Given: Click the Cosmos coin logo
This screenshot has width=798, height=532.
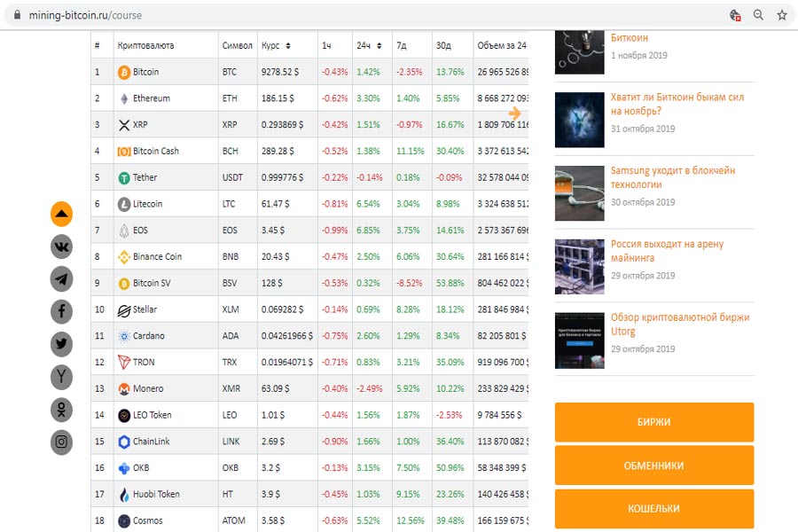Looking at the screenshot, I should [x=124, y=520].
